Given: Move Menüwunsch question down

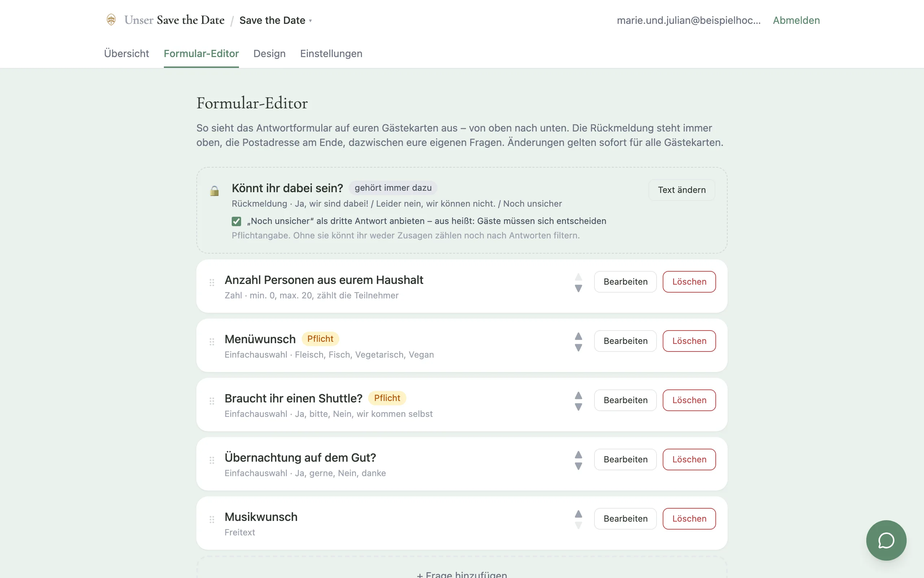Looking at the screenshot, I should point(579,348).
